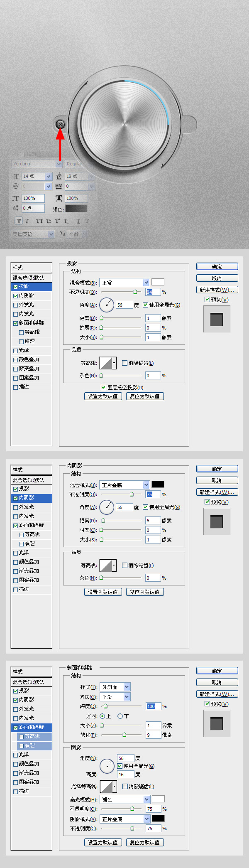Click the horizontal scale icon in Character panel

tap(59, 198)
